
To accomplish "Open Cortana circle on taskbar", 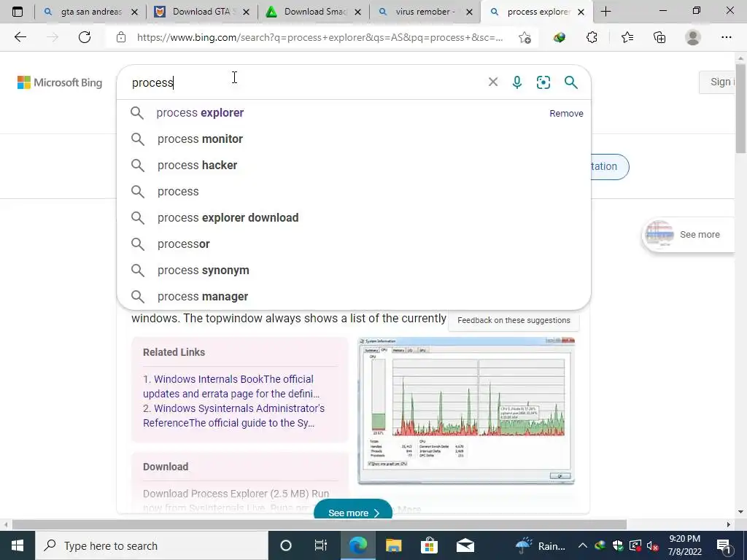I will [286, 545].
